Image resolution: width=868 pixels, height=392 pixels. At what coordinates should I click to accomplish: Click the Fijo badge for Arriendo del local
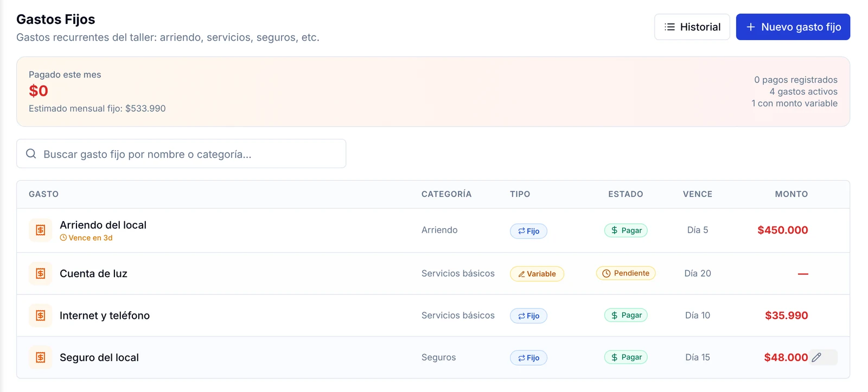(528, 231)
